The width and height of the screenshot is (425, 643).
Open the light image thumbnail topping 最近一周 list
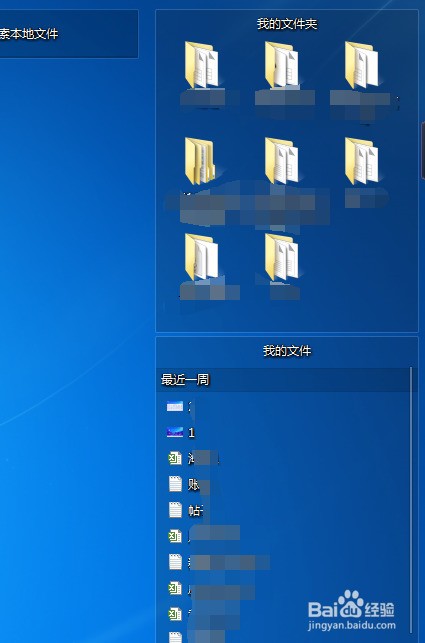(x=175, y=407)
